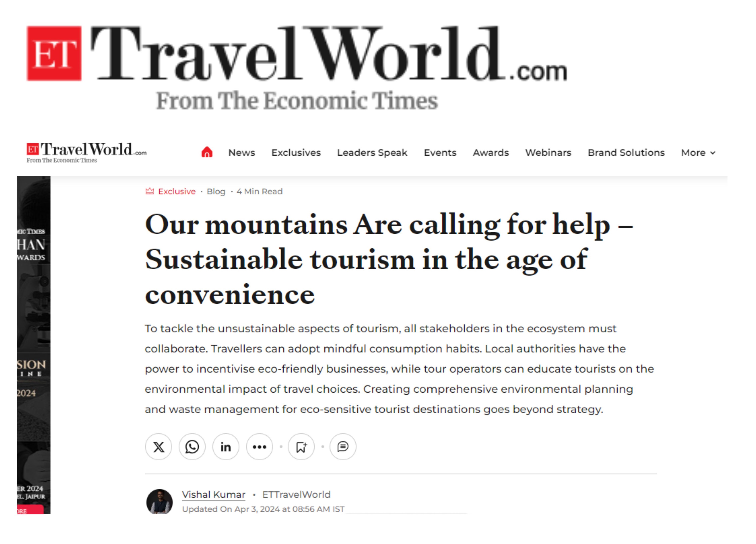Click the red home icon in navbar
756x544 pixels.
point(207,152)
